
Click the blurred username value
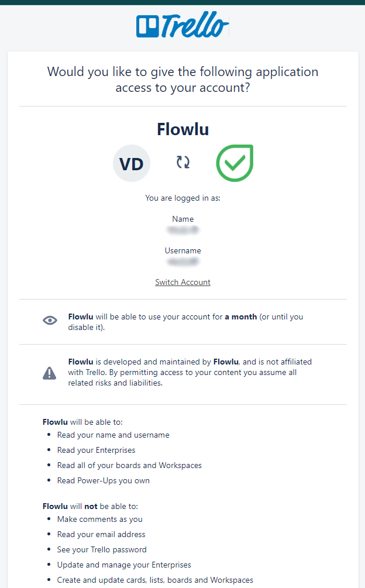(183, 262)
